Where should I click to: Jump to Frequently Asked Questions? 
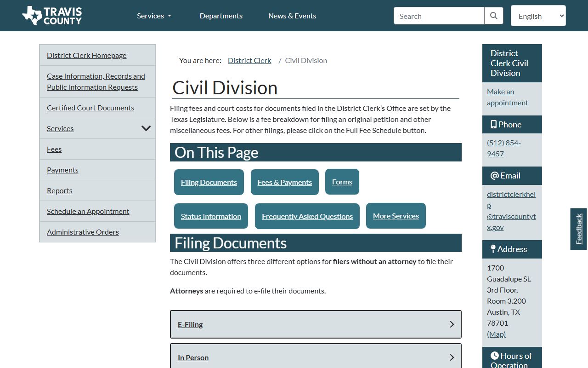[307, 216]
